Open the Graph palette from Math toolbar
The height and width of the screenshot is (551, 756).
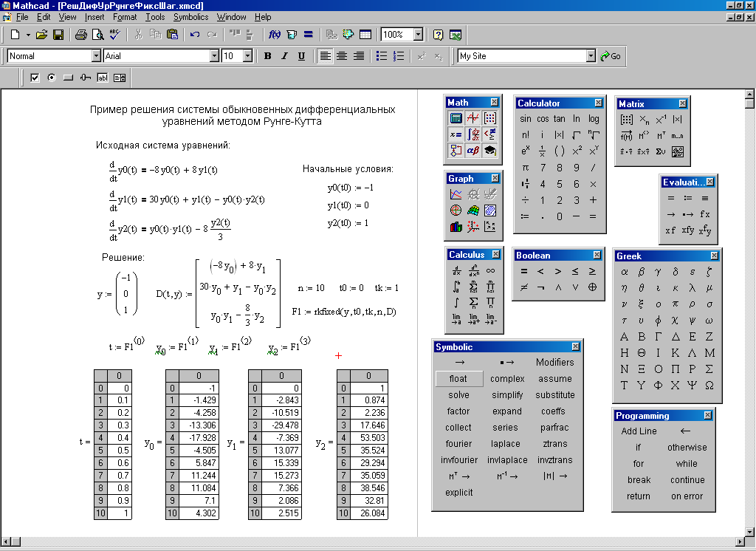coord(473,118)
